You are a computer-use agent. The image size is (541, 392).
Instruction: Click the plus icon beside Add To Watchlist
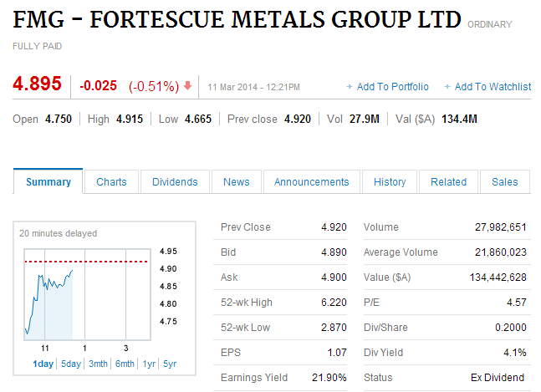(x=447, y=87)
